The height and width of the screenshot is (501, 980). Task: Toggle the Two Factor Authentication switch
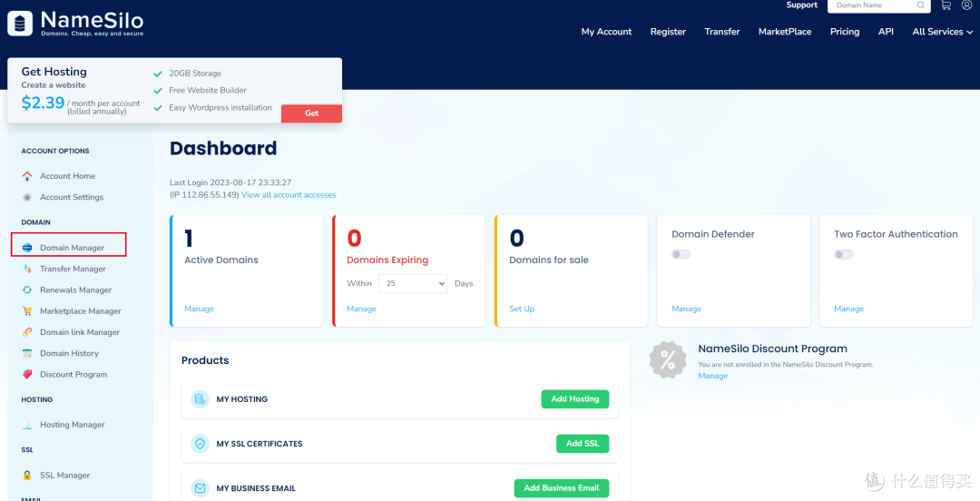pos(843,254)
